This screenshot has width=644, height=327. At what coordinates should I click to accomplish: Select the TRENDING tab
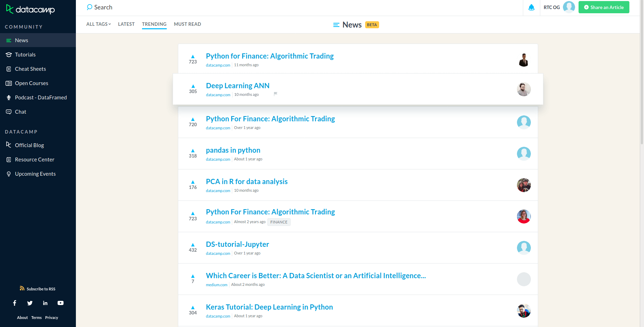coord(154,24)
